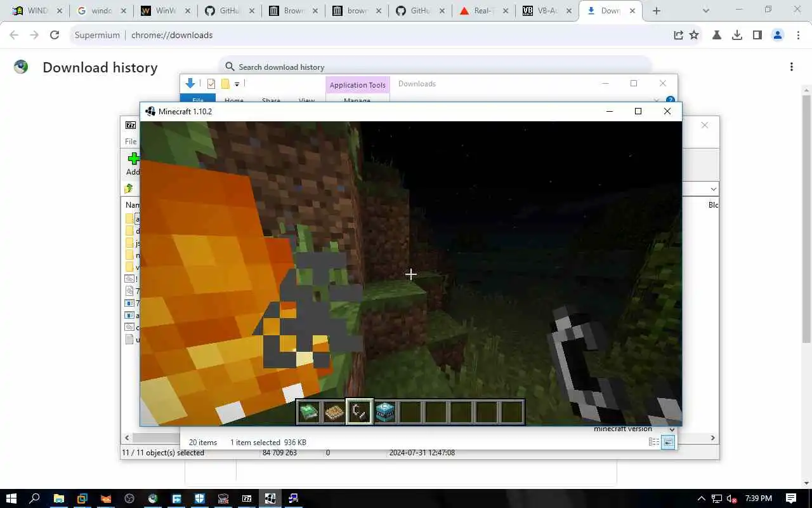Open the Explorer Help icon
This screenshot has width=812, height=508.
coord(671,100)
